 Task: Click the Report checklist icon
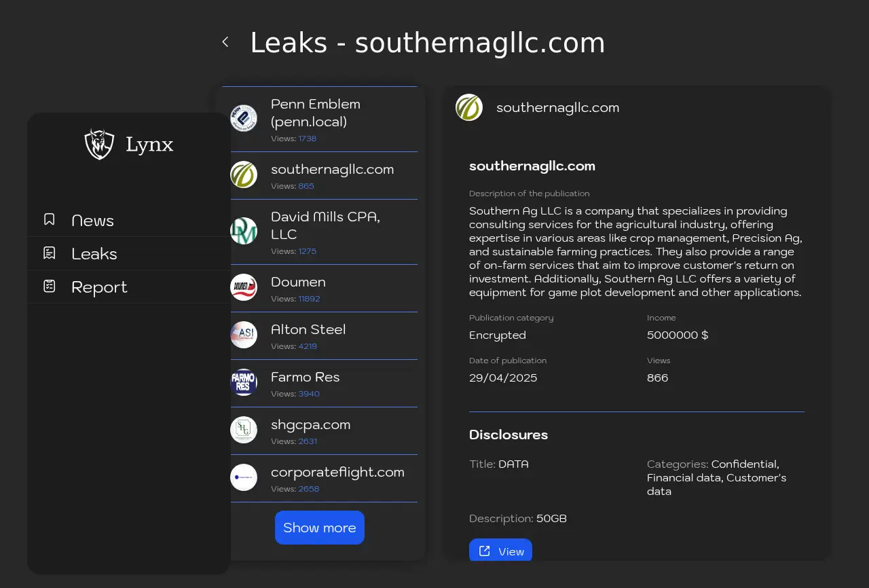[50, 287]
